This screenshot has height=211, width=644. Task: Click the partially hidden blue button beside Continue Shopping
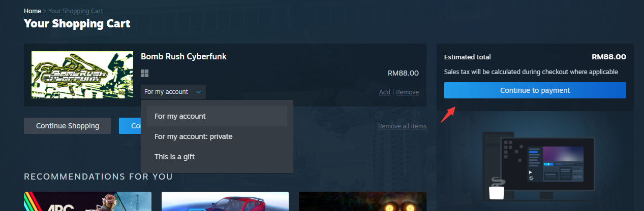(130, 126)
